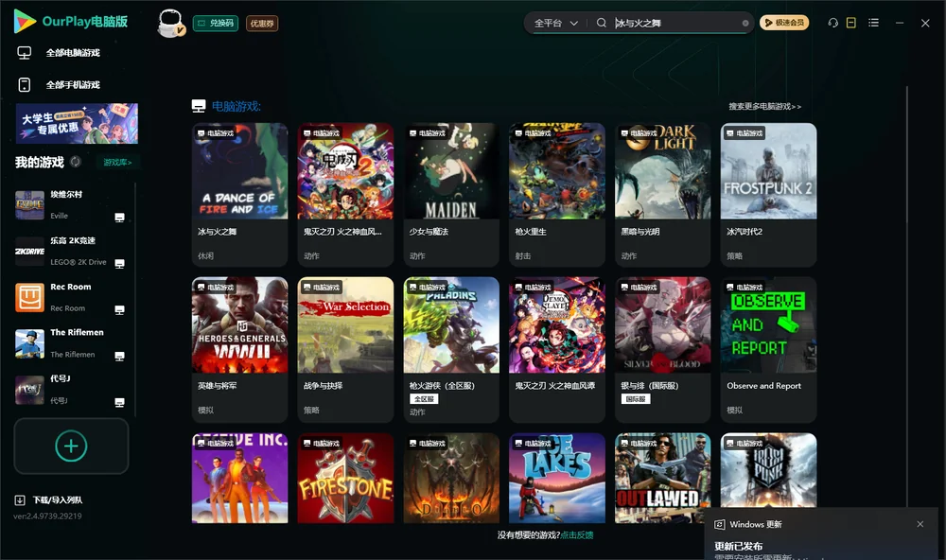
Task: Search more PC games link
Action: pyautogui.click(x=764, y=106)
